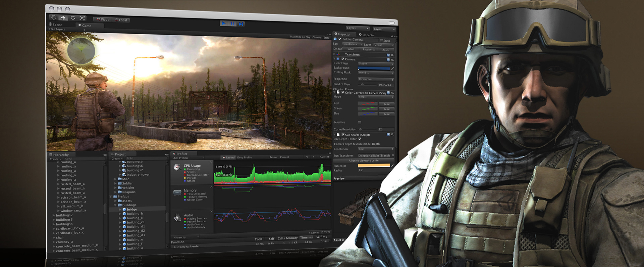This screenshot has width=644, height=267.
Task: Click Align to viewport center button
Action: 364,161
